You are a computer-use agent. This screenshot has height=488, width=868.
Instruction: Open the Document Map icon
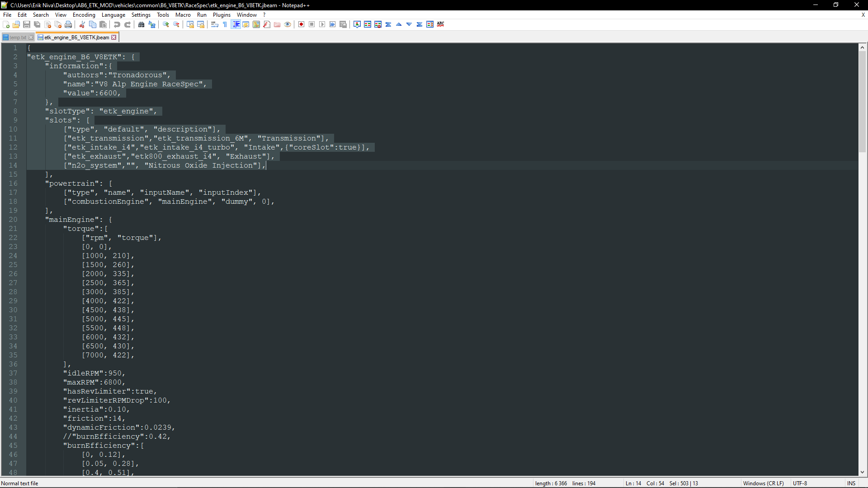click(x=256, y=24)
